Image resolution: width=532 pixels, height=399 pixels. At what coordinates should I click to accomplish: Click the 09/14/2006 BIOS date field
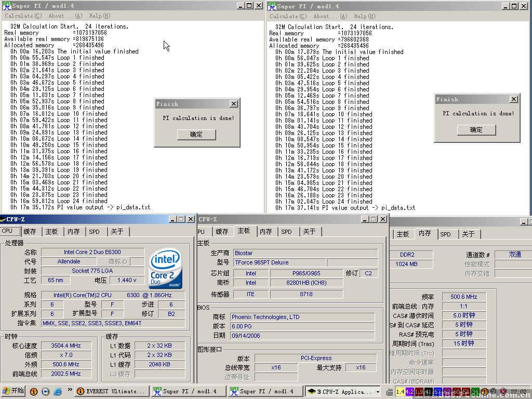[x=302, y=336]
